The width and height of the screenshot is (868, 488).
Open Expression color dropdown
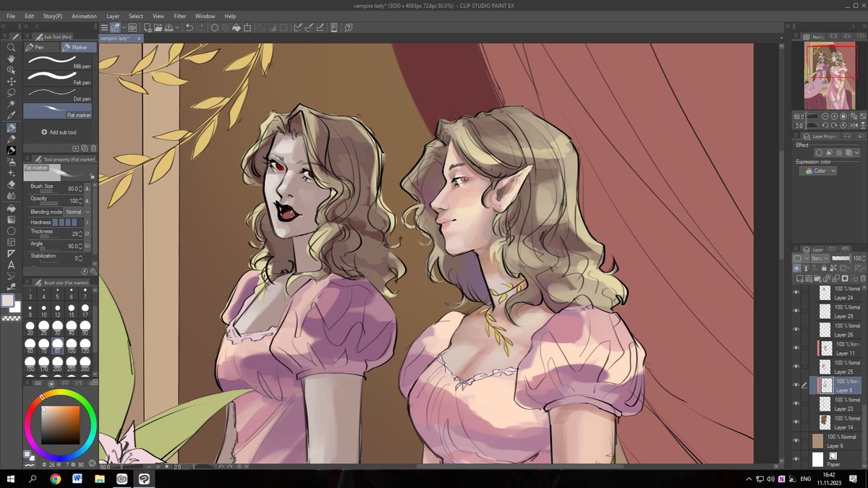818,171
